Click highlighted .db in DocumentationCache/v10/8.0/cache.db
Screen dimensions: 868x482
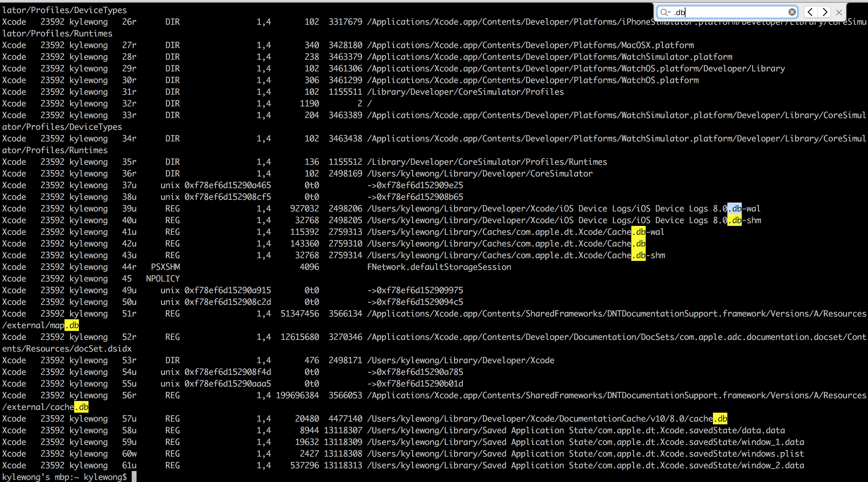720,419
